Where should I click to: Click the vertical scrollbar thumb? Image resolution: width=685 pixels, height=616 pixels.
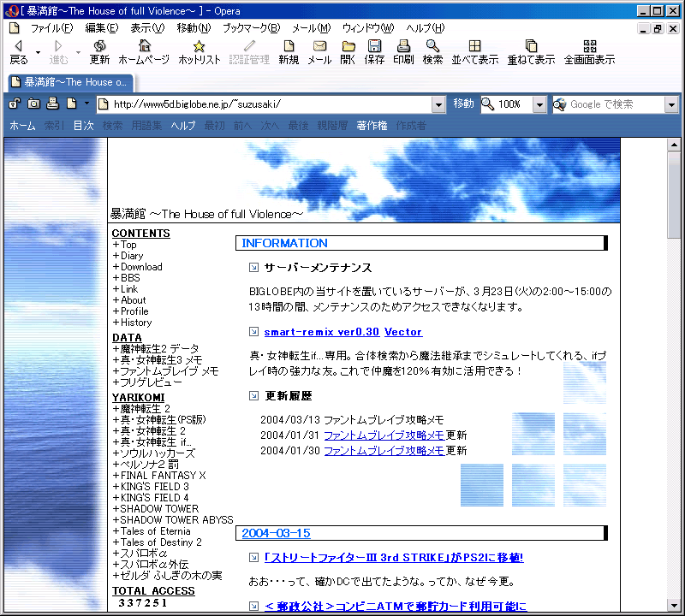pos(674,195)
